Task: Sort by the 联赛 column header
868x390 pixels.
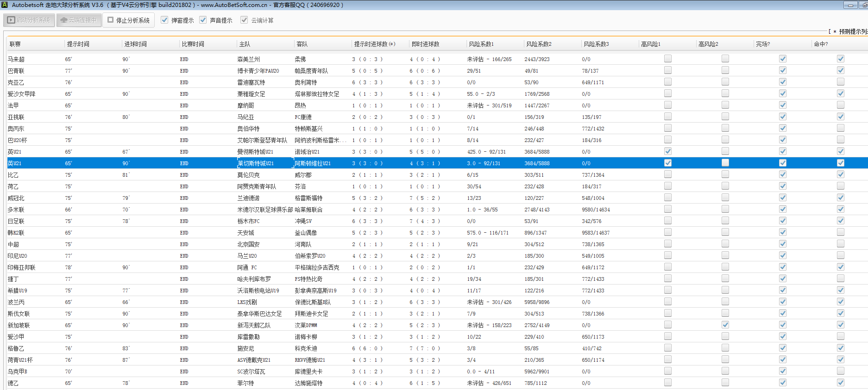Action: click(x=15, y=44)
